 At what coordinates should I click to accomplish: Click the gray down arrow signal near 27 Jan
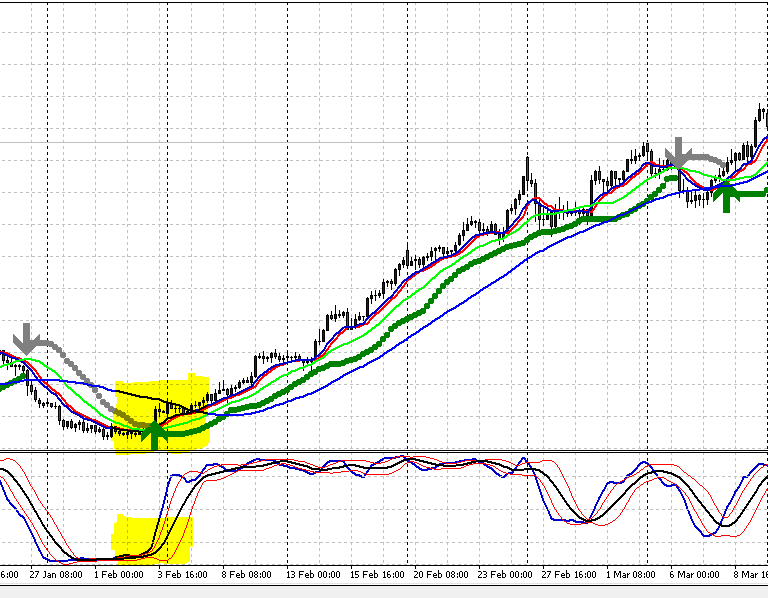pyautogui.click(x=26, y=338)
